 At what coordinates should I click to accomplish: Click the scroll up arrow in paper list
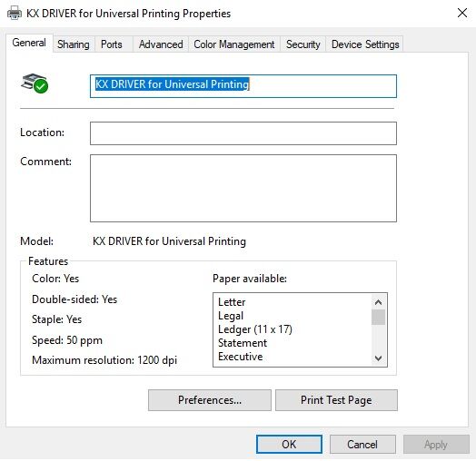(378, 302)
